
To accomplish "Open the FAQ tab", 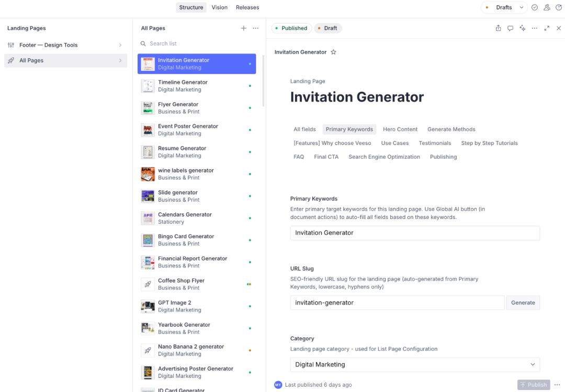I will [x=299, y=157].
